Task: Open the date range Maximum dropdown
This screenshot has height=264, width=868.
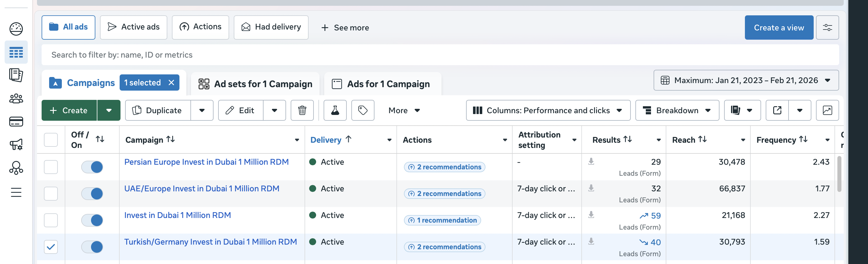Action: [x=746, y=80]
